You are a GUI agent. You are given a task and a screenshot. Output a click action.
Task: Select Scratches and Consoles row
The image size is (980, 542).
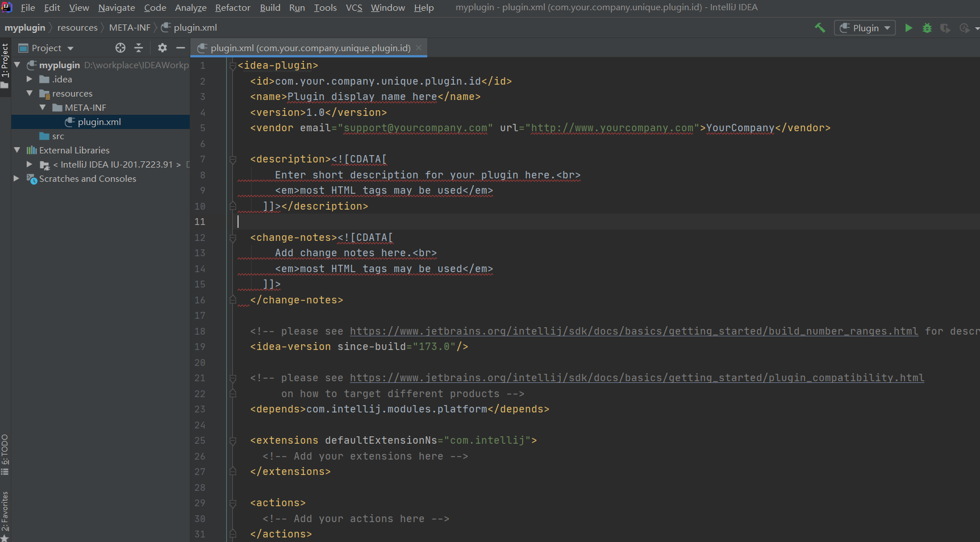[x=101, y=178]
